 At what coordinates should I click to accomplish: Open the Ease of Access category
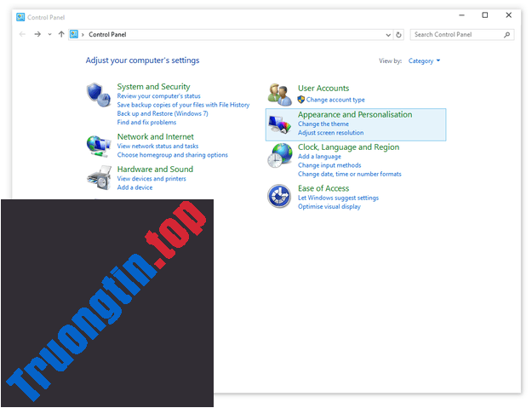(x=323, y=188)
